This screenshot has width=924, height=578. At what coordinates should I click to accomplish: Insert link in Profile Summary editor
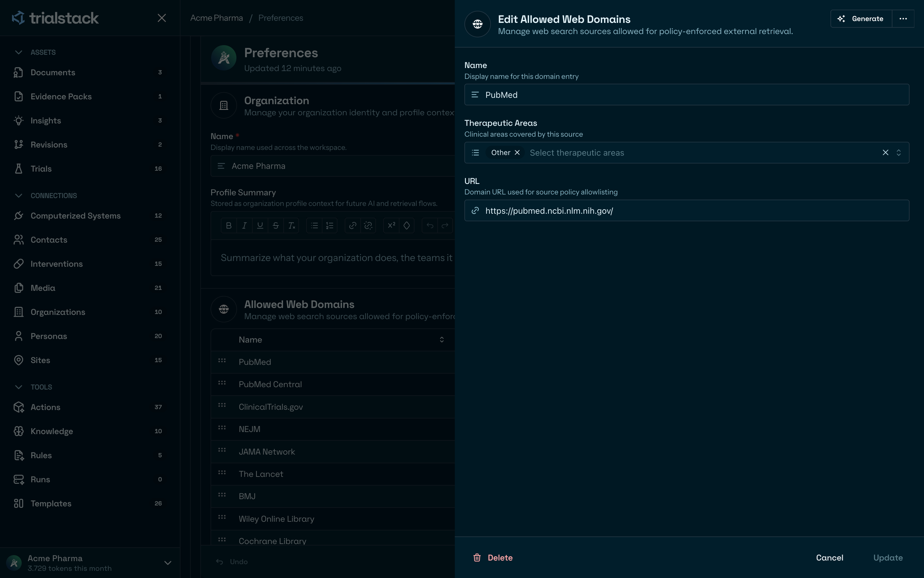[x=353, y=225]
